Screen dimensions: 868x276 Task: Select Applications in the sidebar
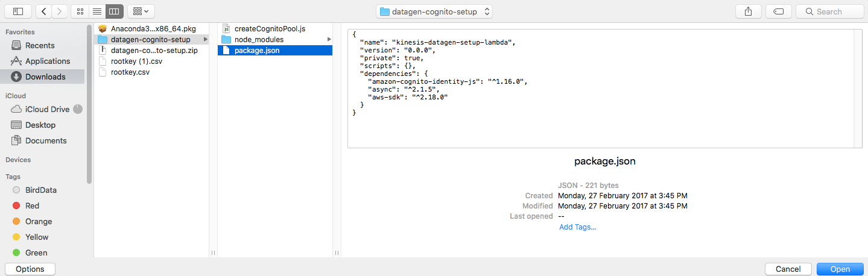pyautogui.click(x=47, y=61)
